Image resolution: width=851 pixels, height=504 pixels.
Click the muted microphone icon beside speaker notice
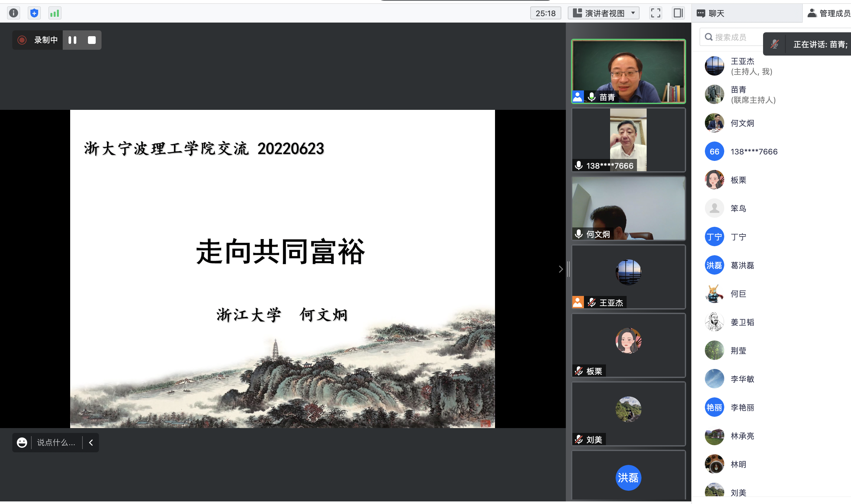click(774, 44)
